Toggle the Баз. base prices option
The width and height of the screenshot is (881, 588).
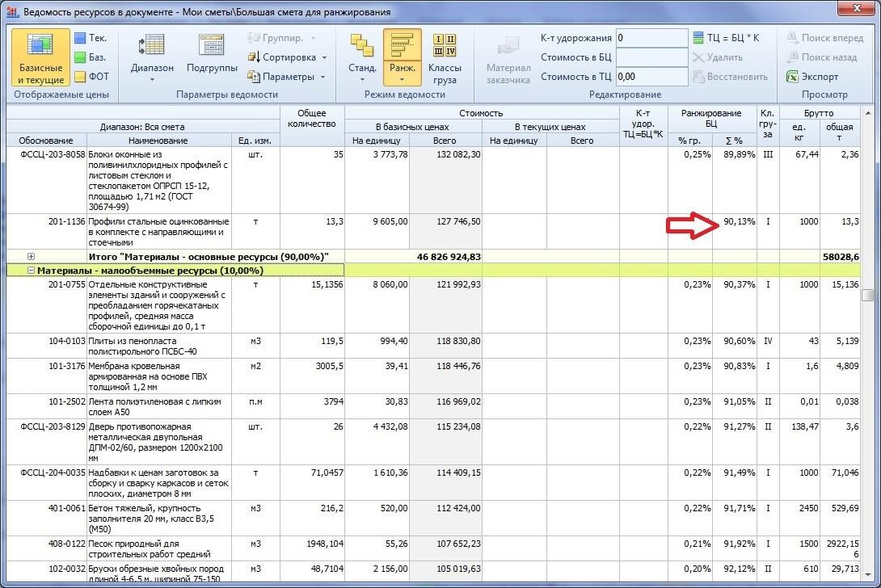(x=91, y=57)
